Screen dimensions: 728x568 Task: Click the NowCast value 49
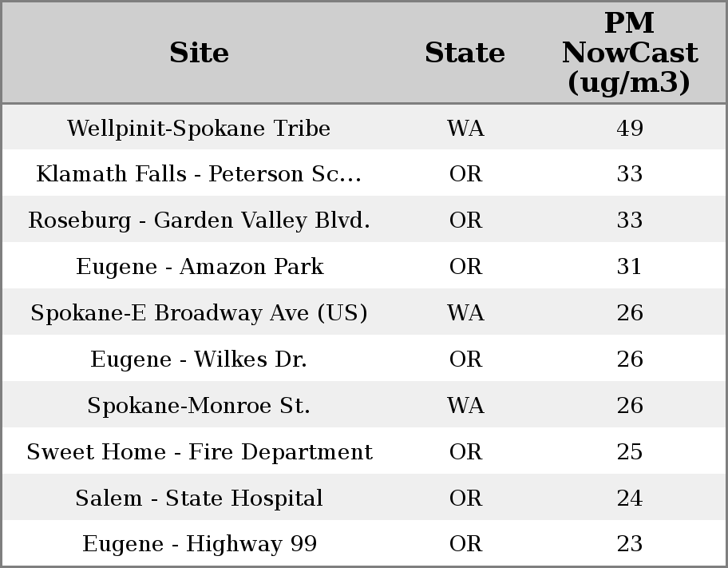(x=629, y=129)
